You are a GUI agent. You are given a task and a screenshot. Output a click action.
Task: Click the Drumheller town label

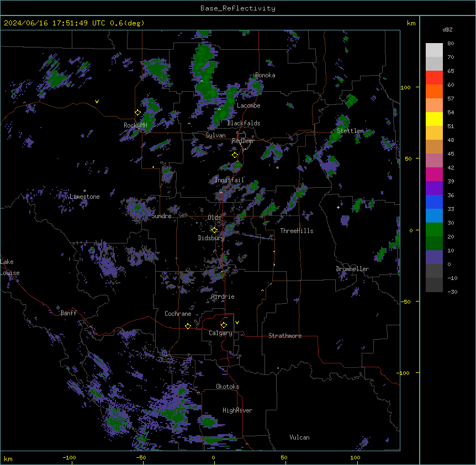[x=352, y=269]
